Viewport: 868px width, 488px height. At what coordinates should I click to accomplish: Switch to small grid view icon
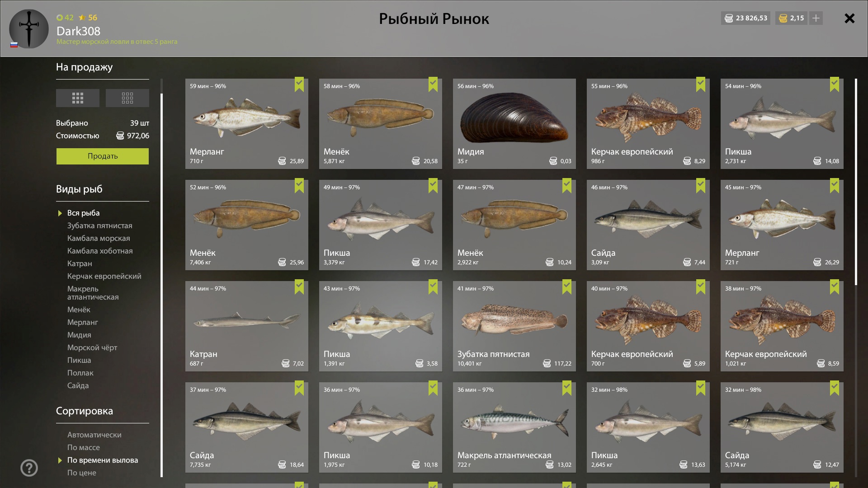[127, 98]
